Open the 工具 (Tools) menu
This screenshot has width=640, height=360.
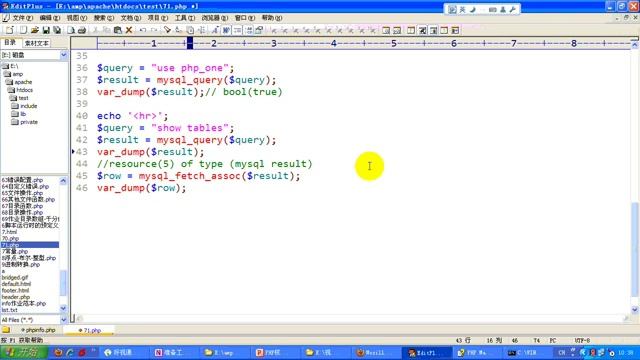(x=184, y=18)
